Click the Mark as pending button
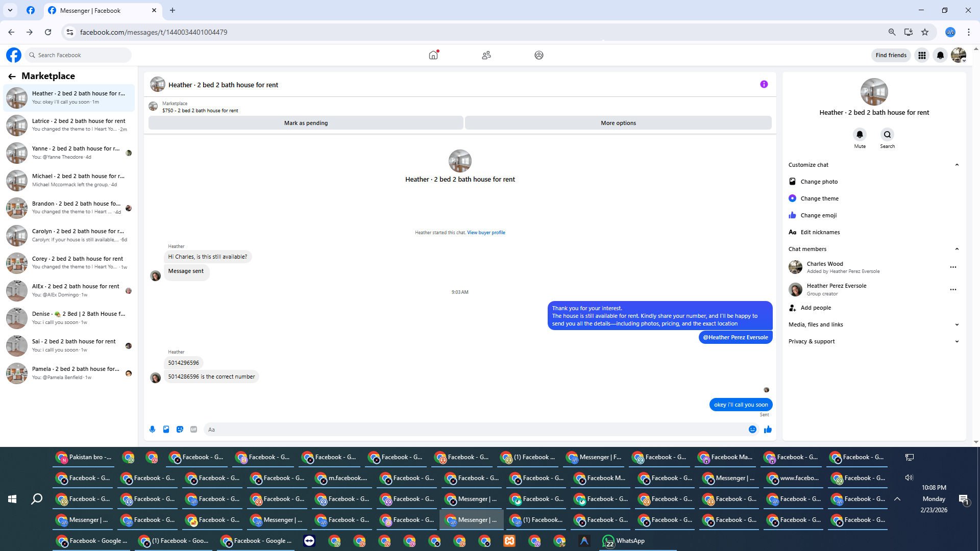The image size is (980, 551). [306, 123]
